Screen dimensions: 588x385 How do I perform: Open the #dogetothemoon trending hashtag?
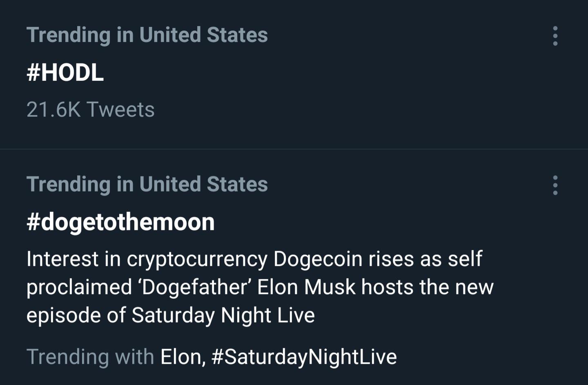(120, 222)
